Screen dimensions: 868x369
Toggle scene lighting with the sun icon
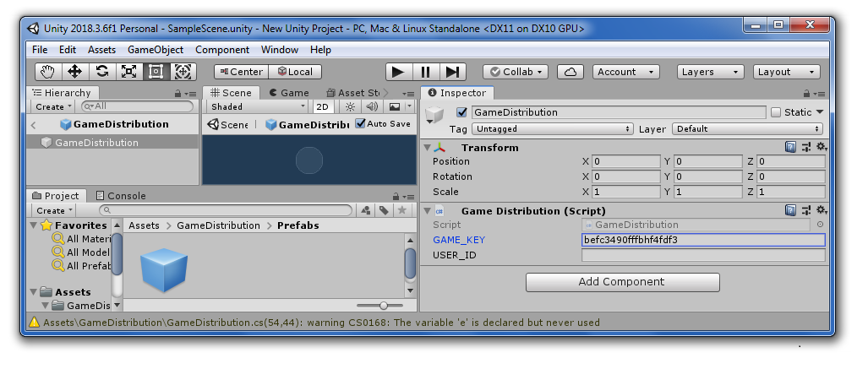pos(351,106)
